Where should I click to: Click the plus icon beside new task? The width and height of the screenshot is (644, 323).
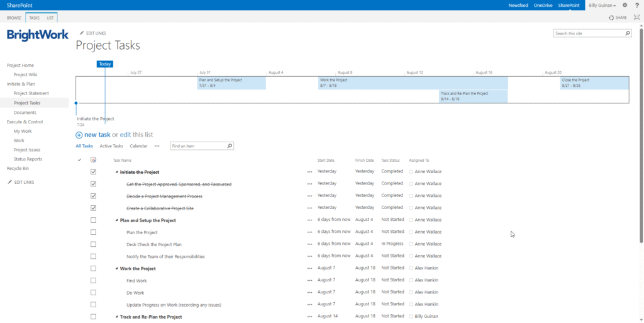point(79,135)
